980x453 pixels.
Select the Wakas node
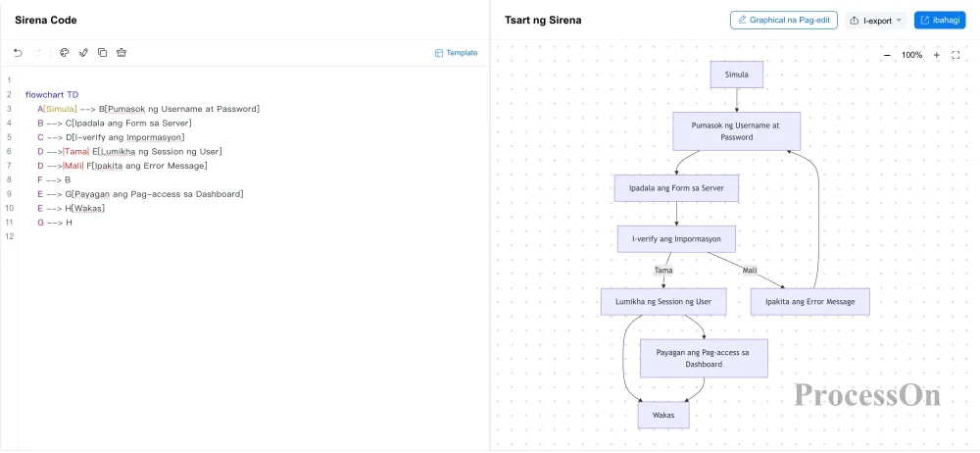pyautogui.click(x=663, y=415)
